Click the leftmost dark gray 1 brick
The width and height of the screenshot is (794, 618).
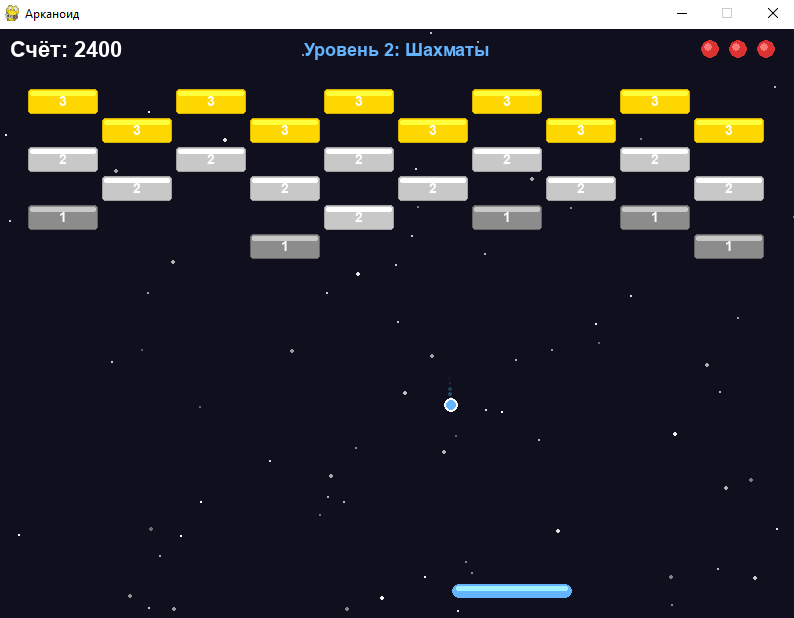pos(63,217)
